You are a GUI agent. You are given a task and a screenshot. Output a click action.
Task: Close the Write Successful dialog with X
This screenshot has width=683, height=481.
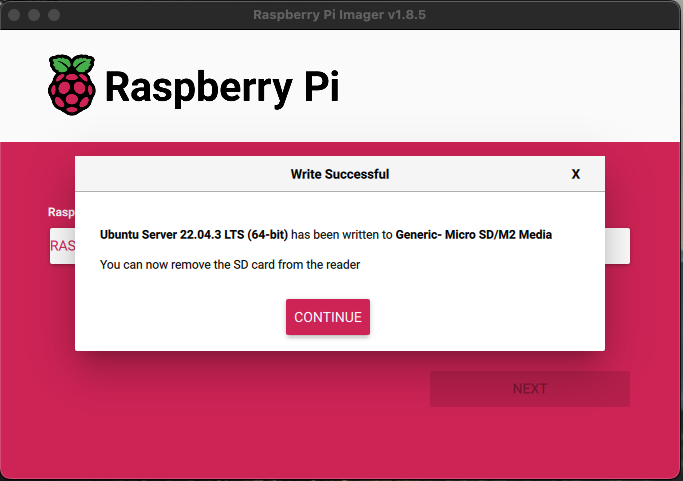575,174
